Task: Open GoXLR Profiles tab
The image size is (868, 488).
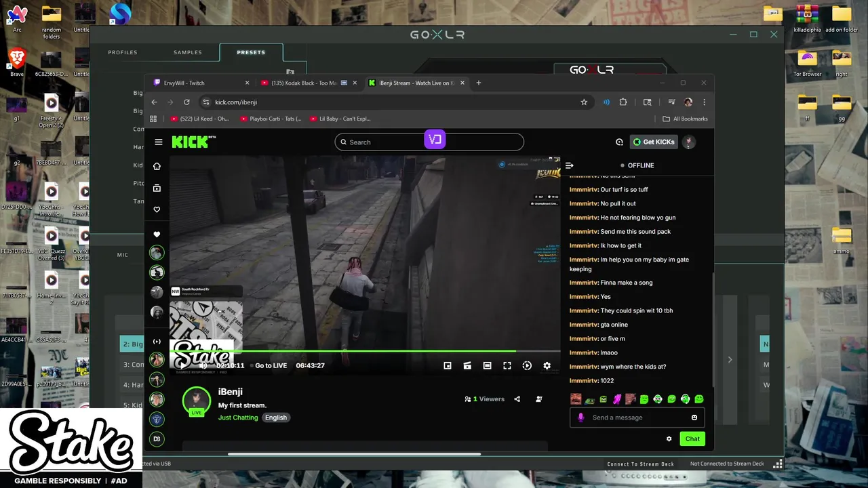Action: pyautogui.click(x=123, y=52)
